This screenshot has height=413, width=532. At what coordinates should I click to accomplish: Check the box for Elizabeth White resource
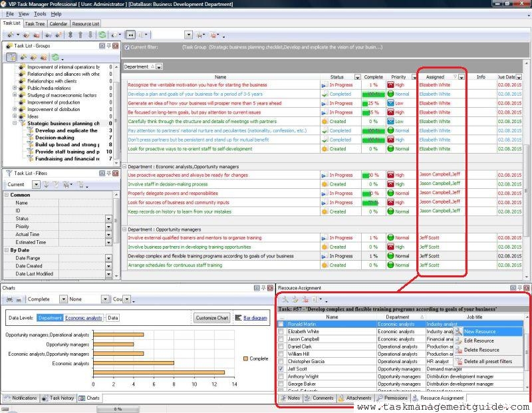click(281, 332)
